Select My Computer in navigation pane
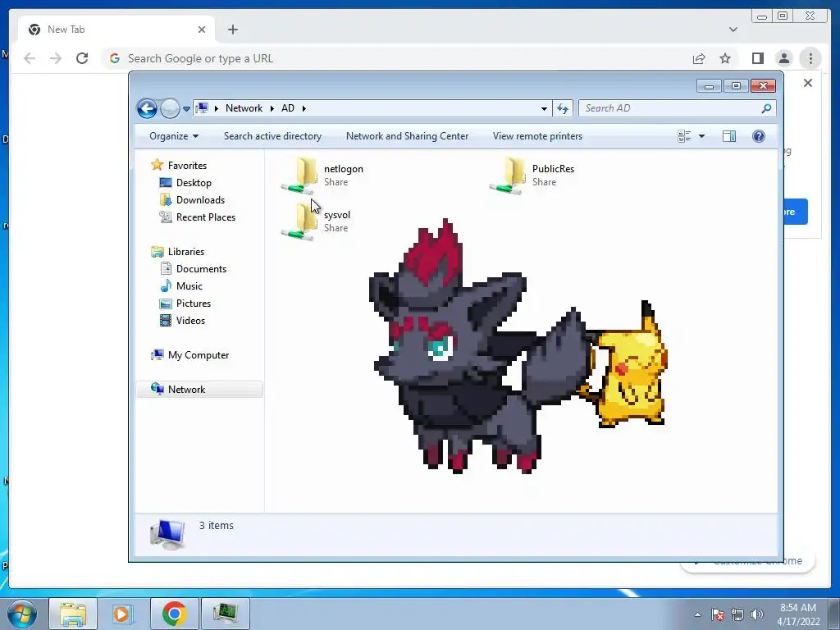This screenshot has height=630, width=840. tap(190, 355)
